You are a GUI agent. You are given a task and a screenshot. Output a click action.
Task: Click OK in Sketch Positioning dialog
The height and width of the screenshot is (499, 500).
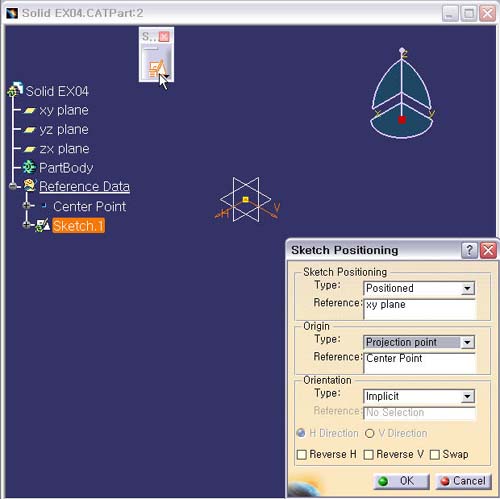click(x=401, y=481)
